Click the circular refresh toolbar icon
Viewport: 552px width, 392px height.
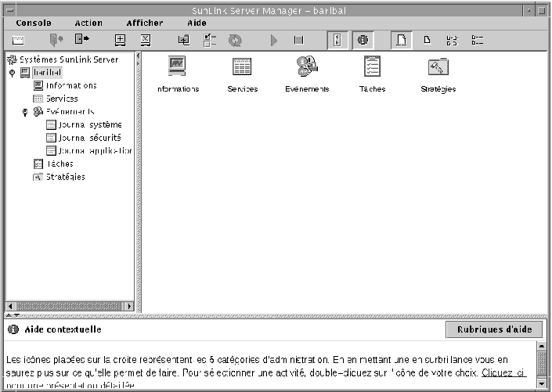click(x=235, y=40)
